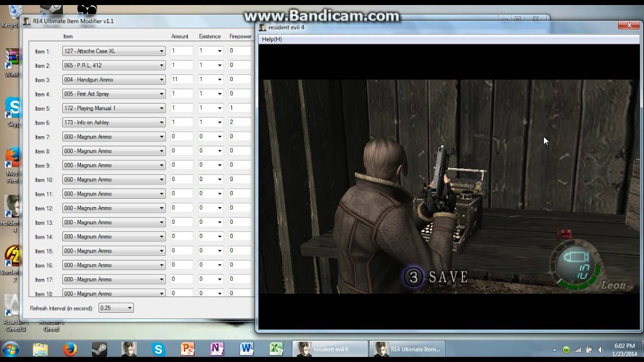The width and height of the screenshot is (644, 362).
Task: Click Amount field of Item 8
Action: tap(182, 151)
